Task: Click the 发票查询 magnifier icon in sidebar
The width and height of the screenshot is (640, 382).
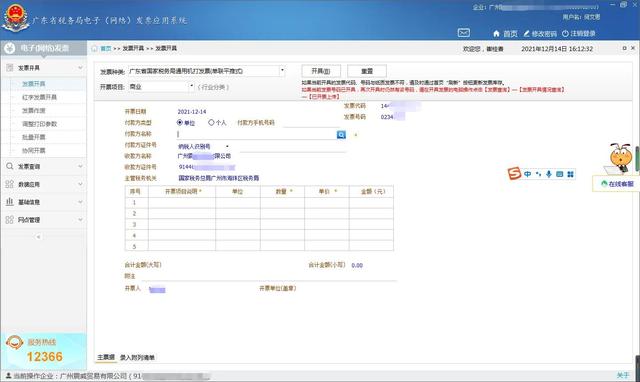Action: [10, 167]
